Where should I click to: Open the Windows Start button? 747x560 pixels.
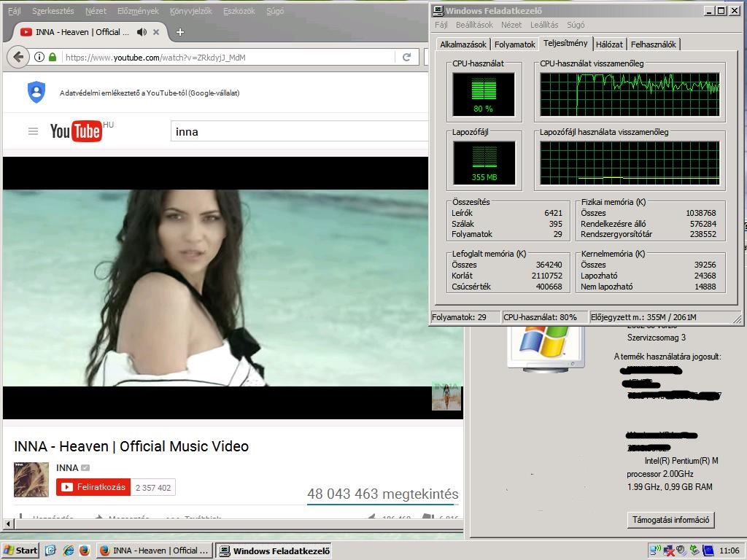coord(20,551)
